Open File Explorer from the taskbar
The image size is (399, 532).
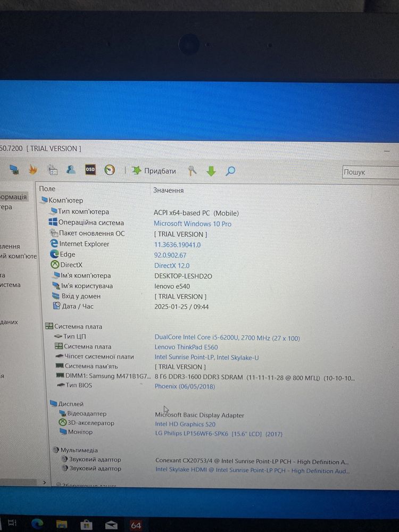(x=62, y=525)
